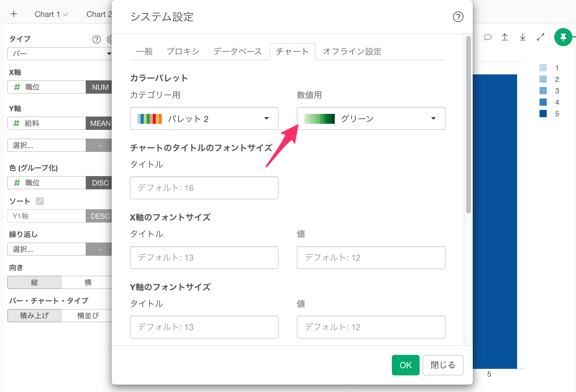This screenshot has height=392, width=576.
Task: Click the legend swatch for value 3
Action: point(543,91)
